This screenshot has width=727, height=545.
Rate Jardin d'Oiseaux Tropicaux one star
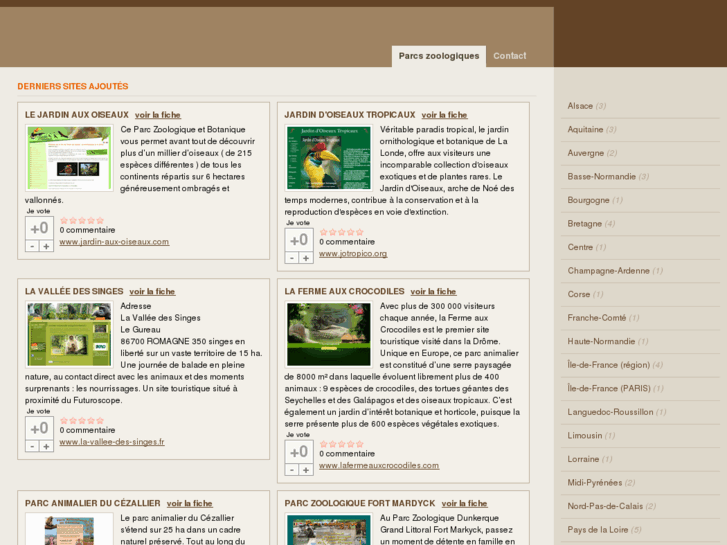[x=324, y=232]
